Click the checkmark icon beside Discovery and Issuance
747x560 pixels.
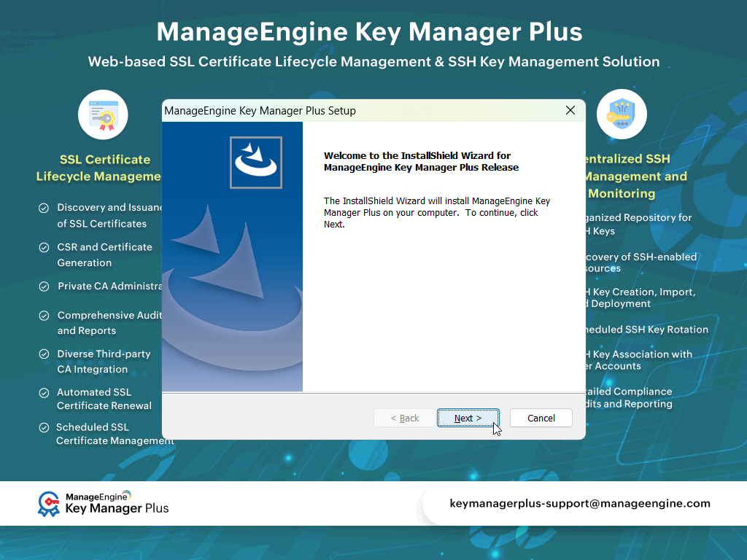tap(43, 208)
